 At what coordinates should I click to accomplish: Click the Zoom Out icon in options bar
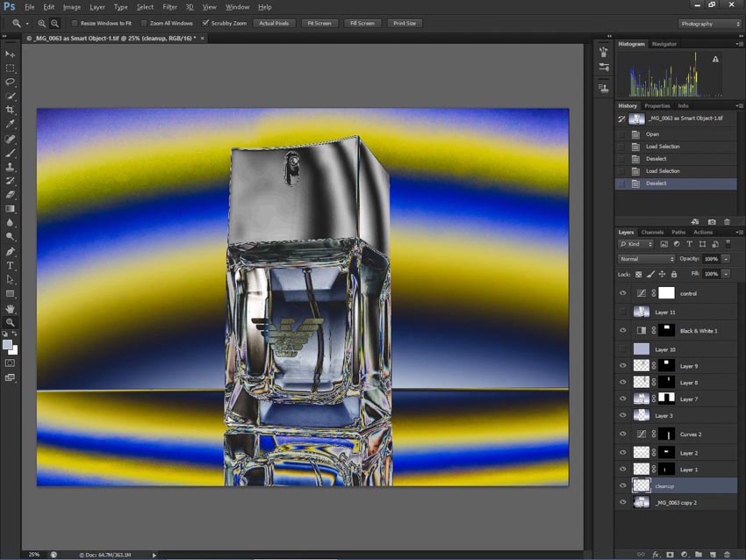pos(55,24)
